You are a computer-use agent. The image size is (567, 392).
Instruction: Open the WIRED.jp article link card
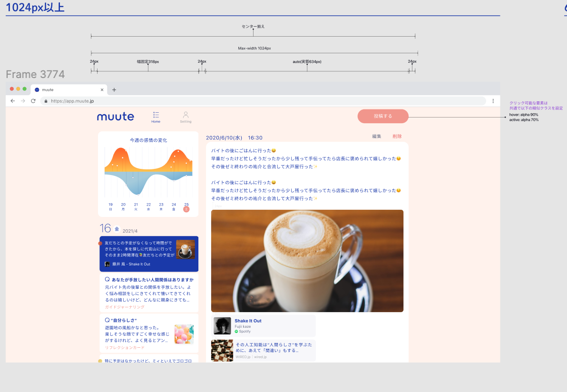(264, 350)
